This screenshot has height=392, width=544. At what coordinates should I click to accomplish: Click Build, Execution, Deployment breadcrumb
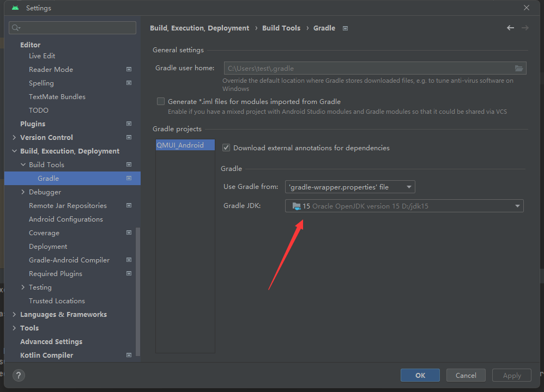[200, 28]
